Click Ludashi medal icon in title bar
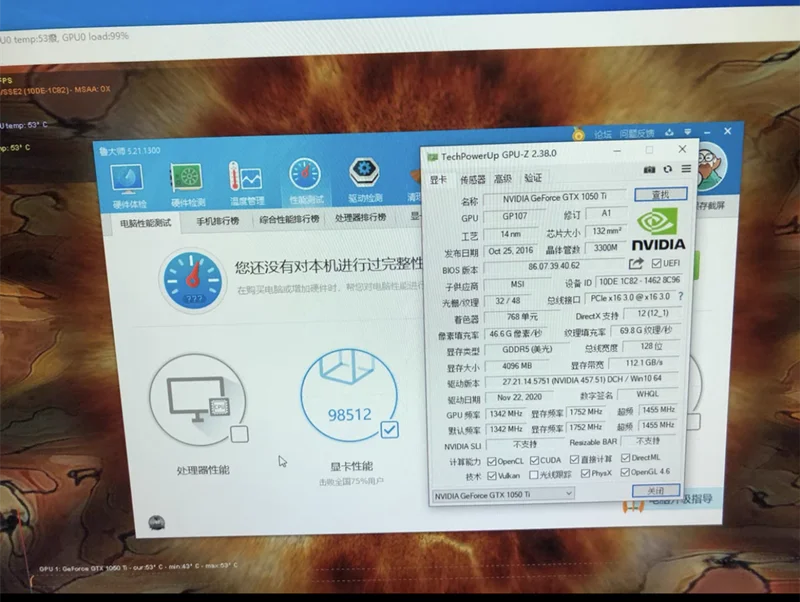 click(578, 134)
